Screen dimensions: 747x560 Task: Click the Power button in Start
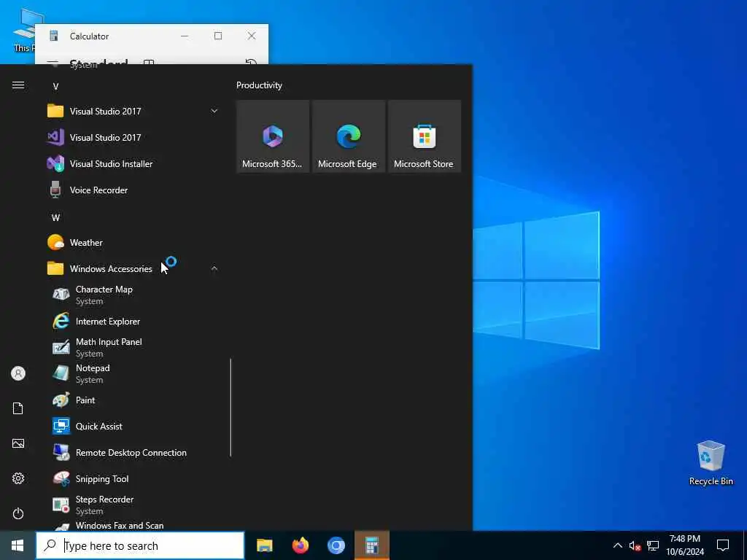click(18, 513)
